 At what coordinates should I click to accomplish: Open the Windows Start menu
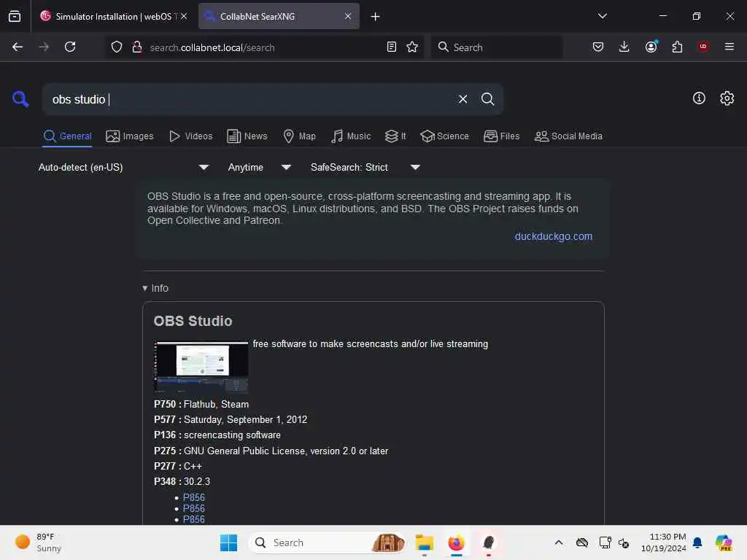[228, 542]
